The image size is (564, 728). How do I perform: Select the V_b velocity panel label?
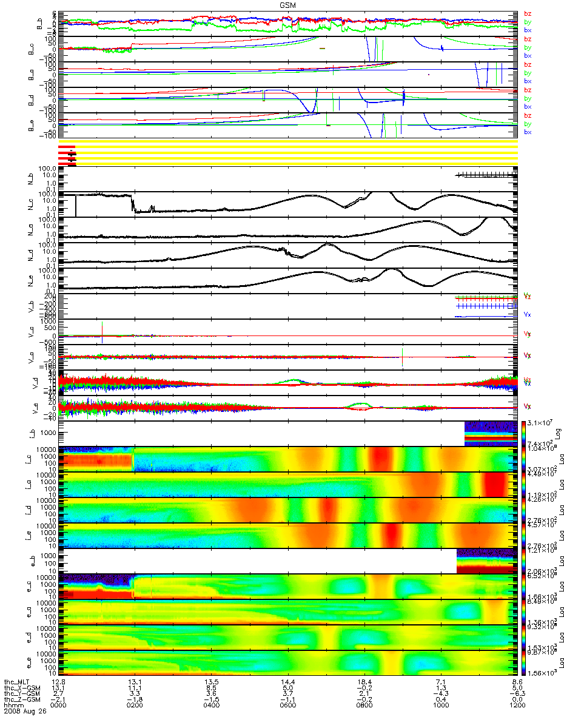pyautogui.click(x=30, y=307)
